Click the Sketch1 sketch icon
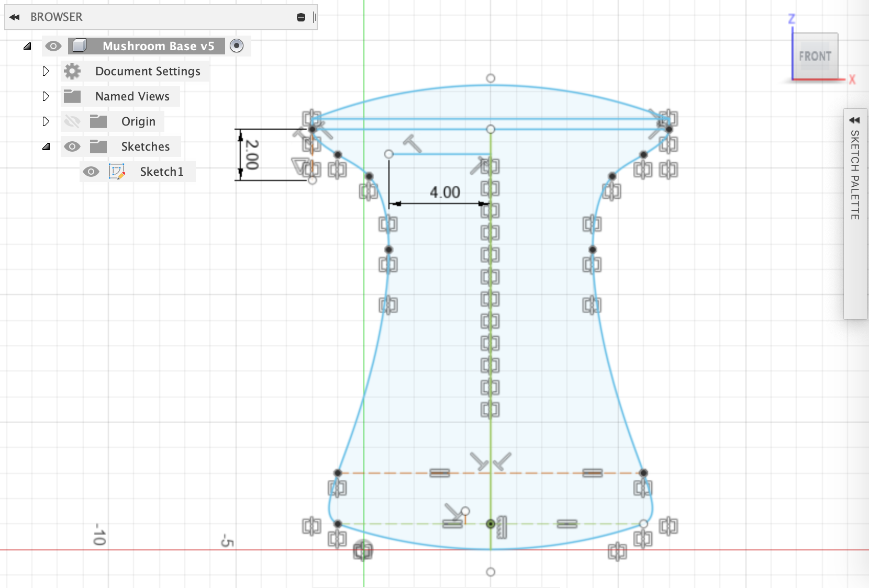The height and width of the screenshot is (588, 869). pyautogui.click(x=117, y=172)
